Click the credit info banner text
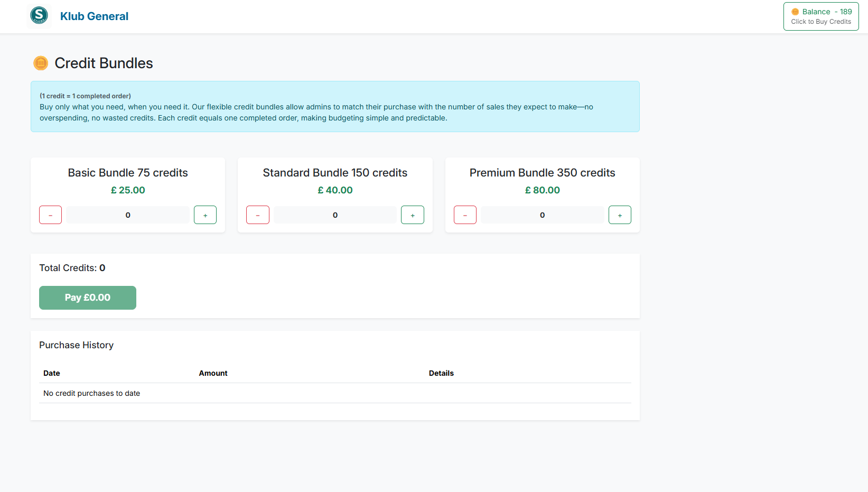 (x=335, y=106)
